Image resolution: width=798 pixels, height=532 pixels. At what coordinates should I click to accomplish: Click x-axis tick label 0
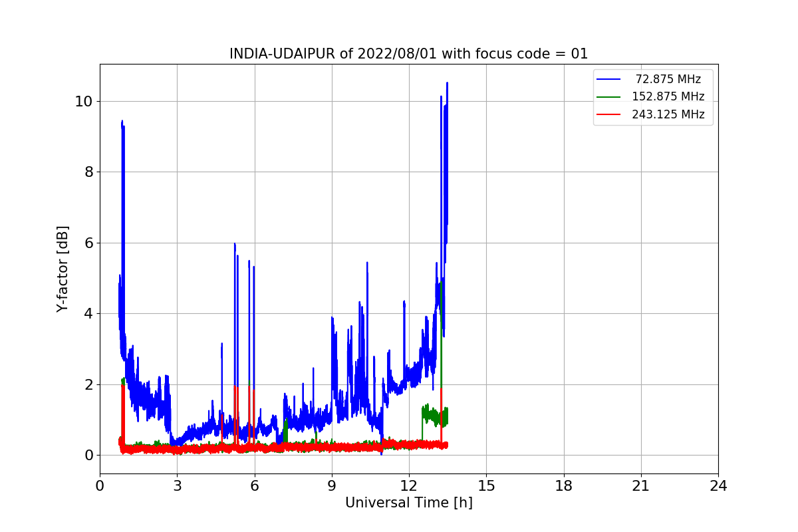(100, 486)
